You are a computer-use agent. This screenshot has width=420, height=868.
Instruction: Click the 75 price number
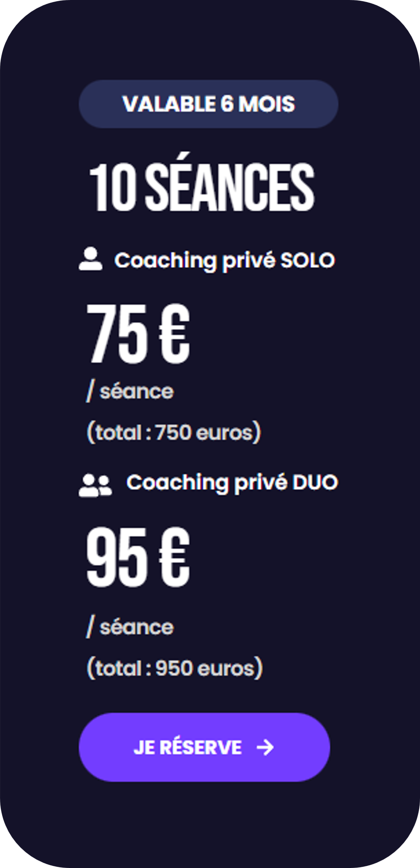[117, 334]
